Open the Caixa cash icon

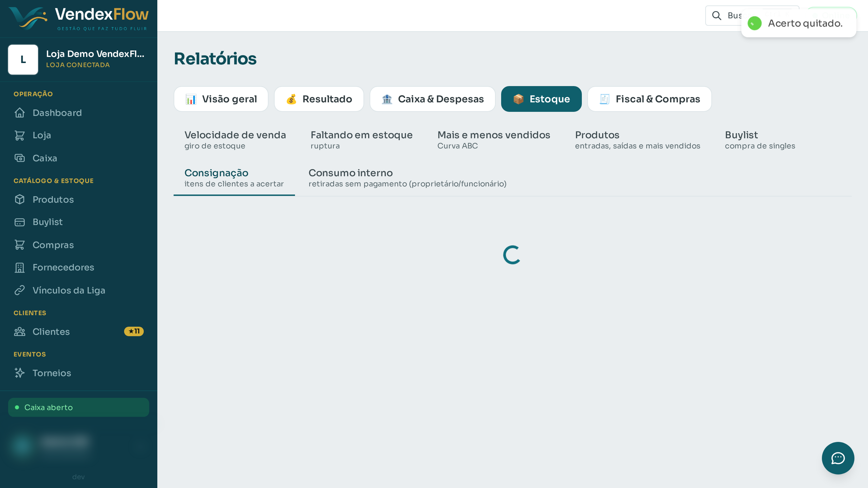click(x=20, y=158)
